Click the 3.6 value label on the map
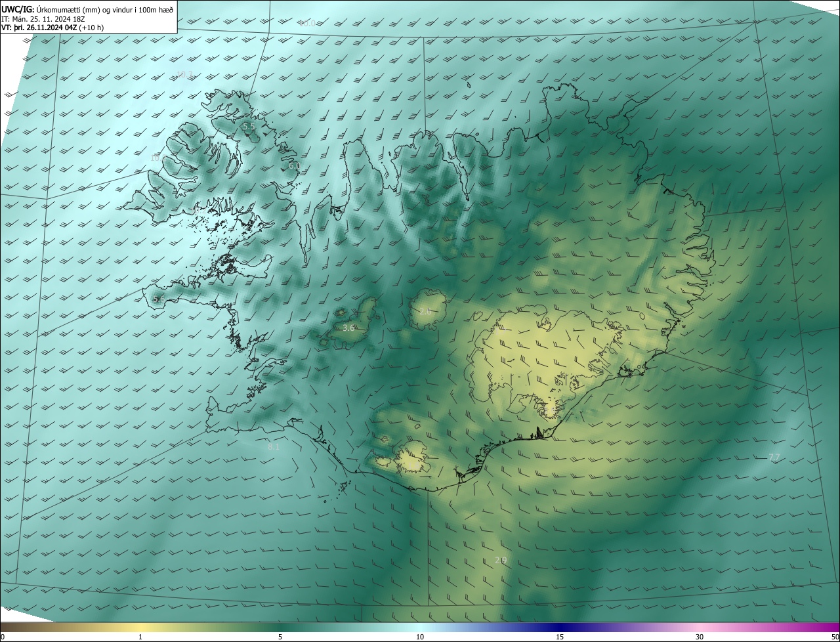Screen dimensions: 840x642 point(348,328)
